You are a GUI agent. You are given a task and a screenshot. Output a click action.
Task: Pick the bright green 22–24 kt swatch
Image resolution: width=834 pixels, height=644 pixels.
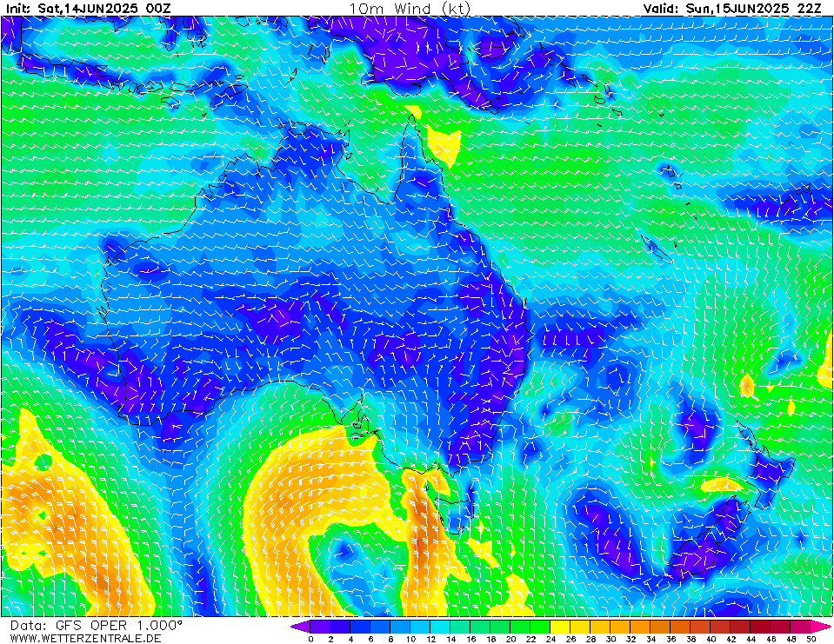click(540, 627)
